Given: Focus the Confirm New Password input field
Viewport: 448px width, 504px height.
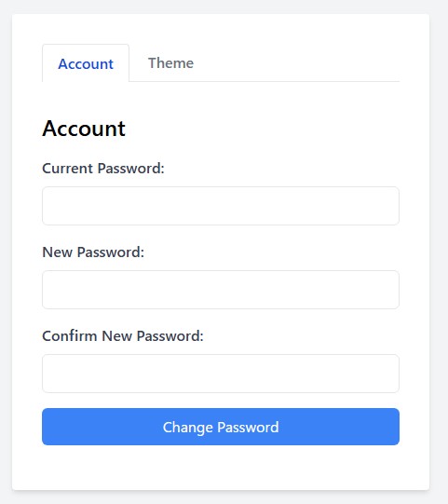Looking at the screenshot, I should tap(221, 374).
